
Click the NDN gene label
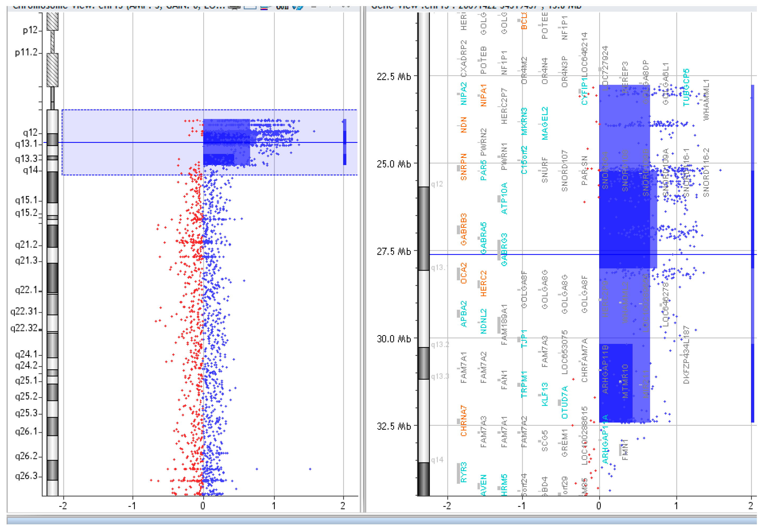[x=463, y=125]
